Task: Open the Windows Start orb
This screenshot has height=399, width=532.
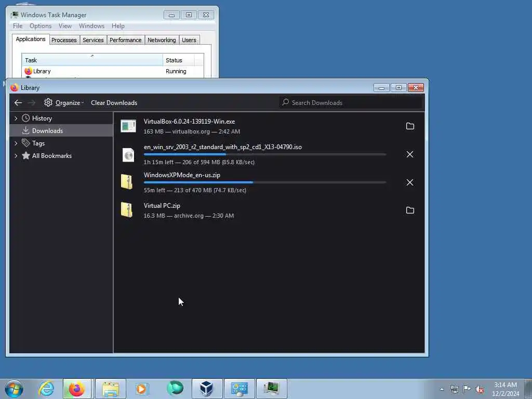Action: tap(14, 389)
